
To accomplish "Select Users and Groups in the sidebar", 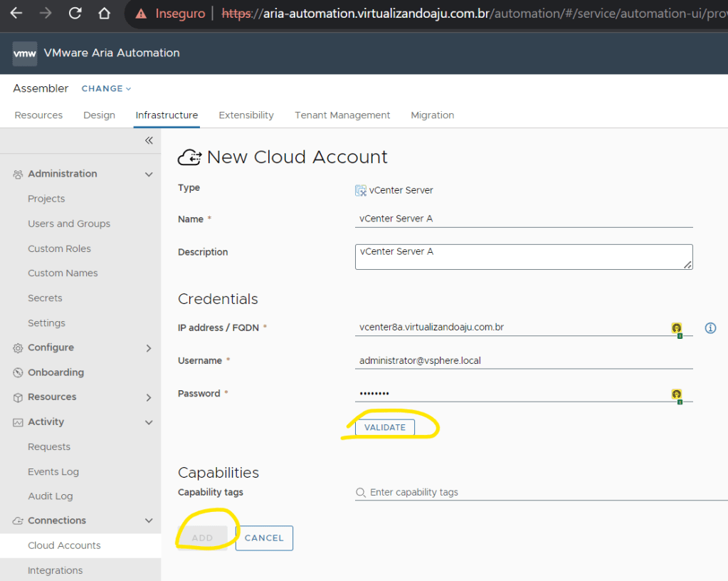I will [69, 224].
